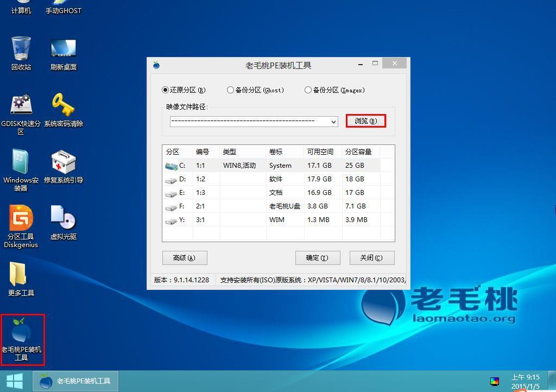The width and height of the screenshot is (556, 392).
Task: Click the 浏览 button
Action: pos(365,121)
